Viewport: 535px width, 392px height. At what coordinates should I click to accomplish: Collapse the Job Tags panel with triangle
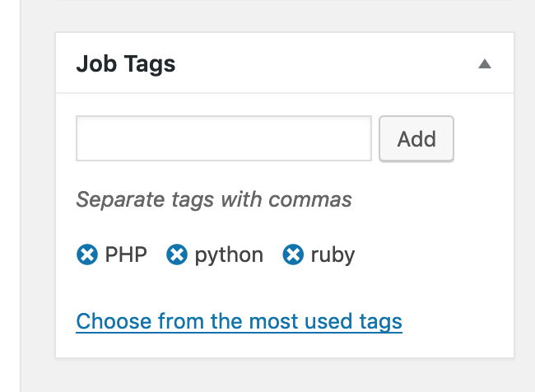[485, 64]
